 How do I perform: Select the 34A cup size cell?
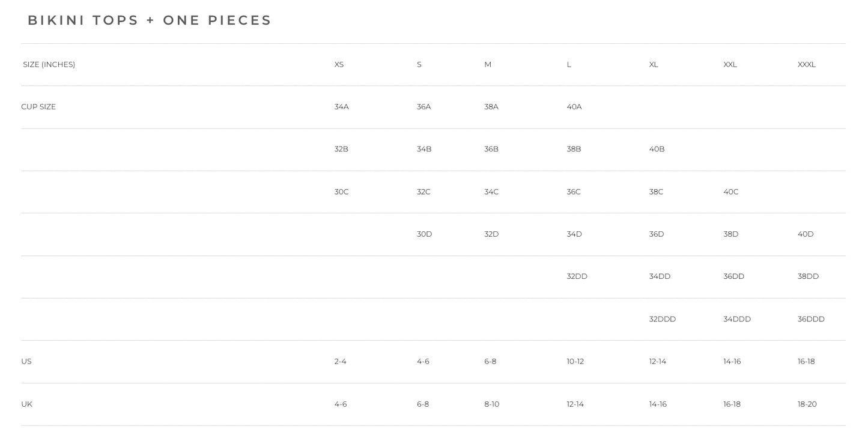(x=341, y=107)
